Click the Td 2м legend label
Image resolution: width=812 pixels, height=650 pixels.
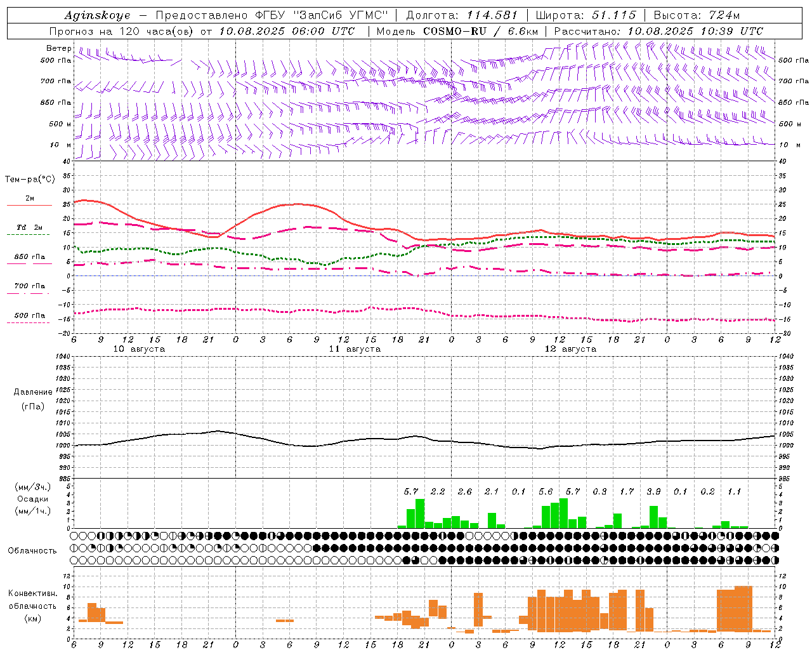(30, 227)
